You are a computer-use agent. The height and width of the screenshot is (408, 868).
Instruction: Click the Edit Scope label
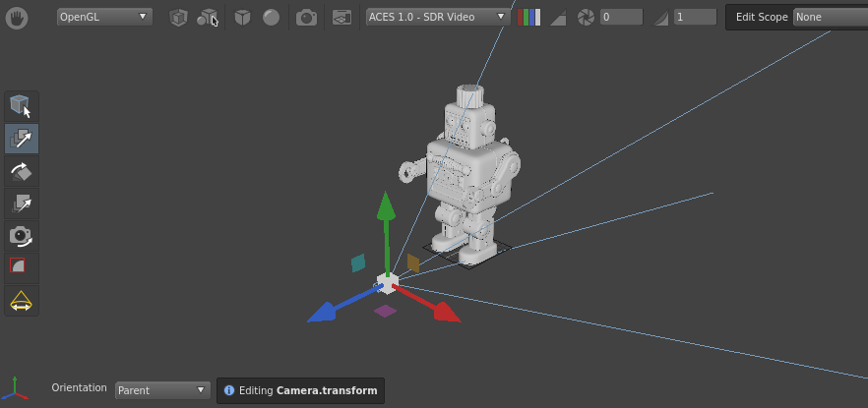(762, 17)
